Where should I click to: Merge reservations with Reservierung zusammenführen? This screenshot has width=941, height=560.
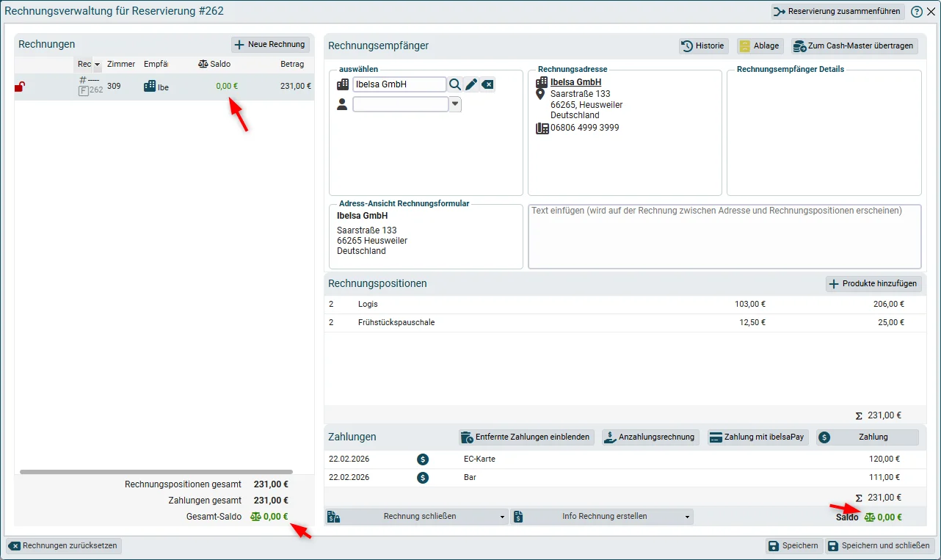838,12
